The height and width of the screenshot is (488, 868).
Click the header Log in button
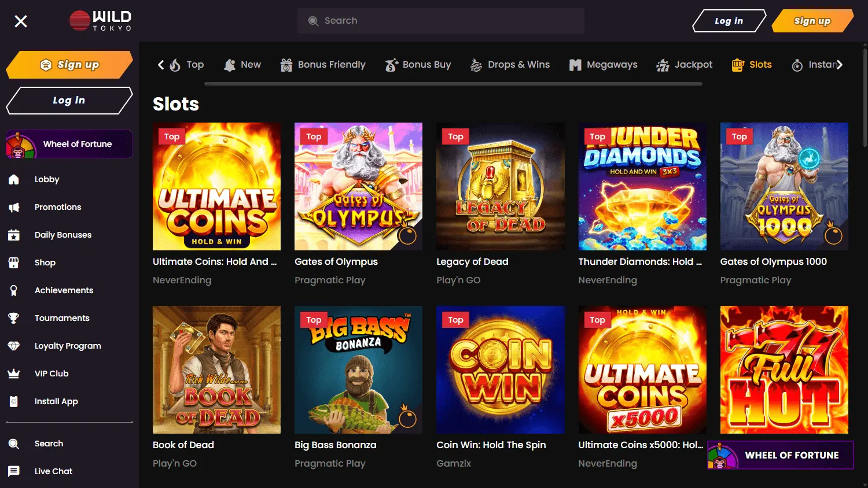(729, 21)
